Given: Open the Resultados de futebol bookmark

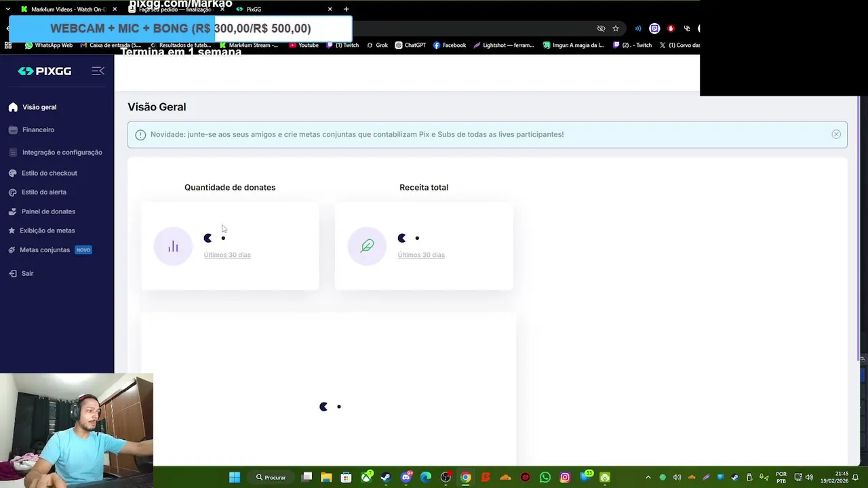Looking at the screenshot, I should (x=180, y=45).
